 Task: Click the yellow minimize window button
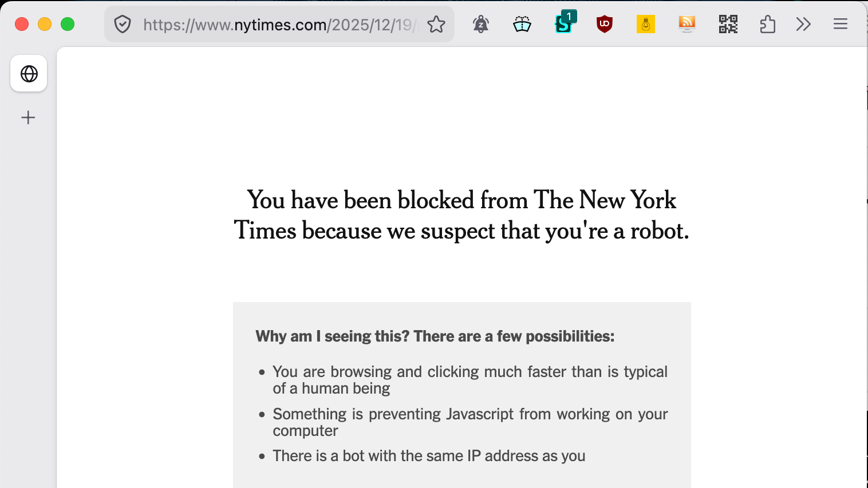[x=45, y=24]
